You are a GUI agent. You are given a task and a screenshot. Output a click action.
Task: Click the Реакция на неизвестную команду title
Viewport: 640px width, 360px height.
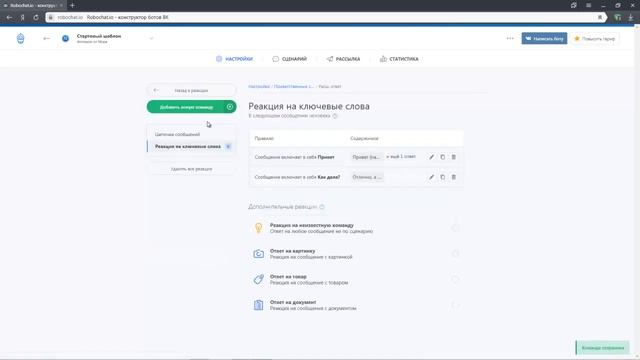(x=311, y=225)
